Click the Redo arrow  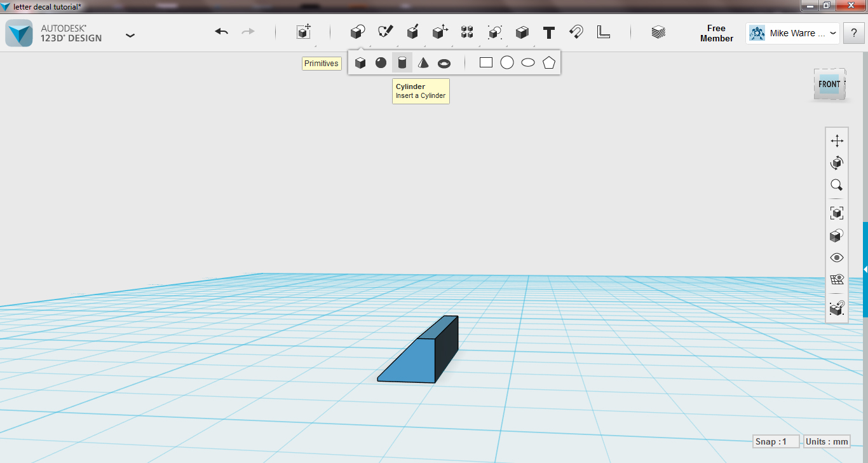click(248, 32)
